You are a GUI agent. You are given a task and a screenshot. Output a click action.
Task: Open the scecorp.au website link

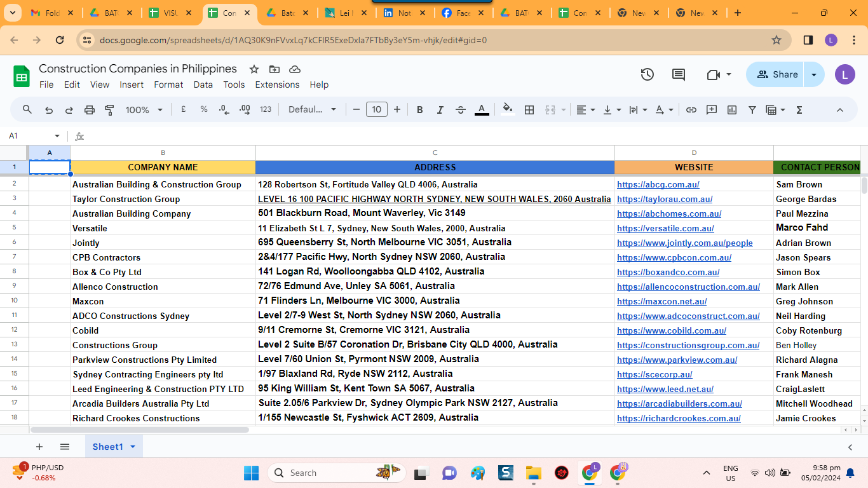(x=654, y=374)
